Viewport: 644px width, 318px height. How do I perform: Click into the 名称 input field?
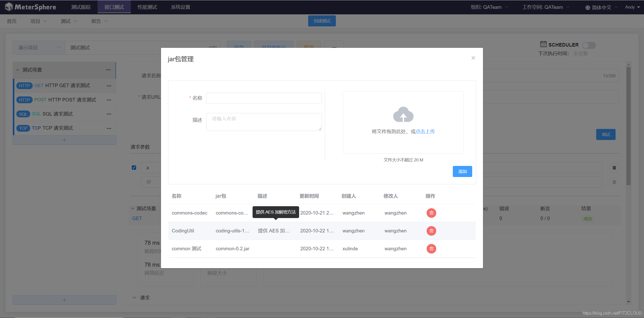click(264, 98)
